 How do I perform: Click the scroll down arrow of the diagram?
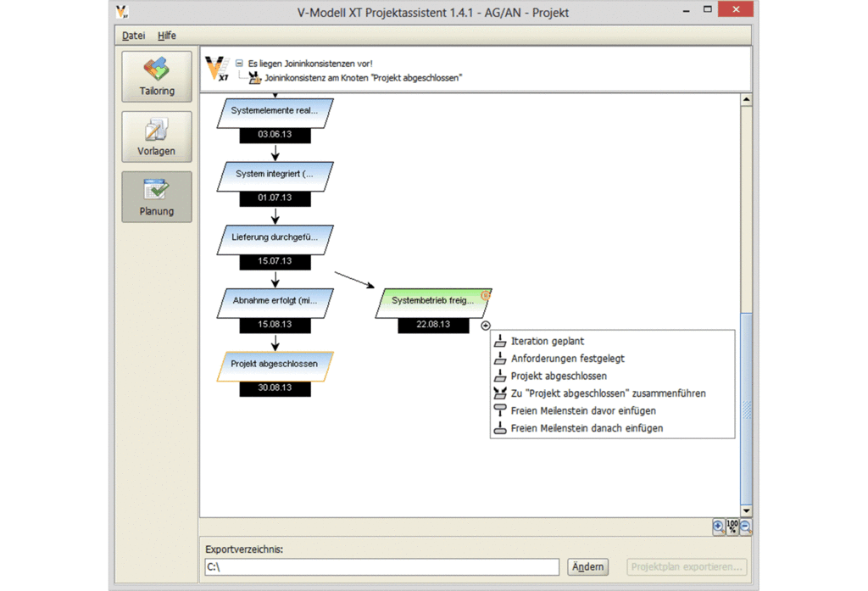[x=746, y=510]
